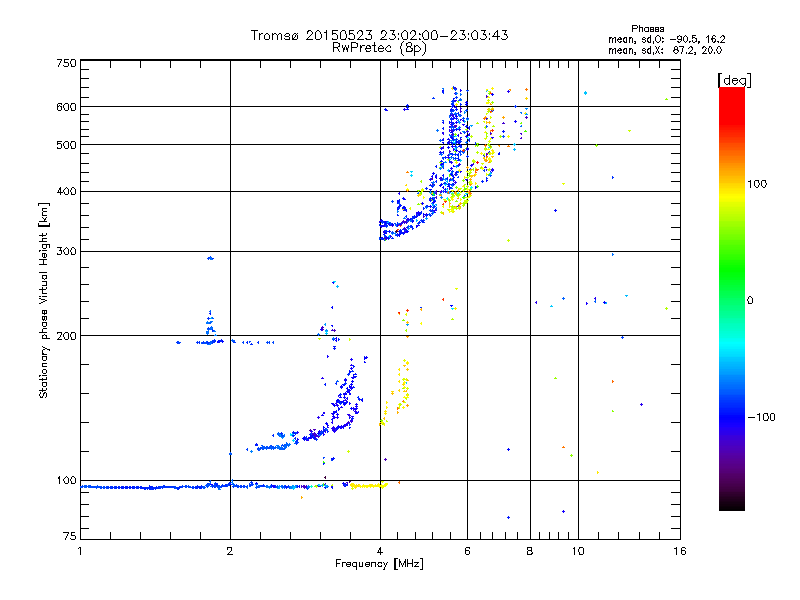The height and width of the screenshot is (600, 800).
Task: Click the "10" frequency axis label
Action: coord(578,551)
